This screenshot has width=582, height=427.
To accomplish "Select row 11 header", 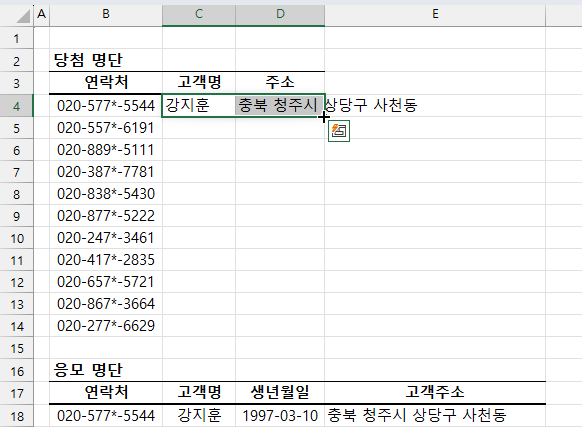I will coord(16,260).
